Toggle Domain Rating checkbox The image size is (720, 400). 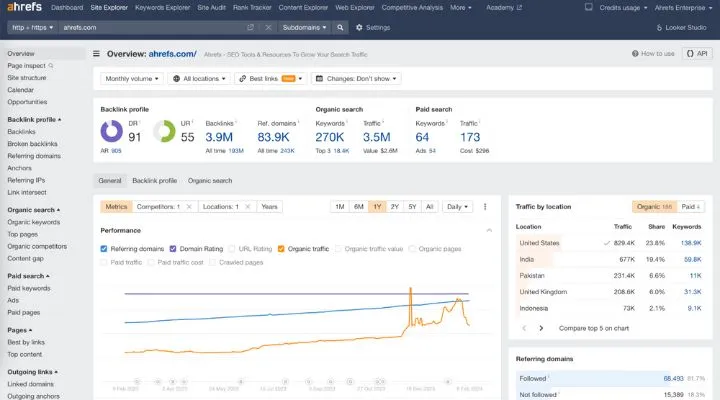pyautogui.click(x=173, y=249)
